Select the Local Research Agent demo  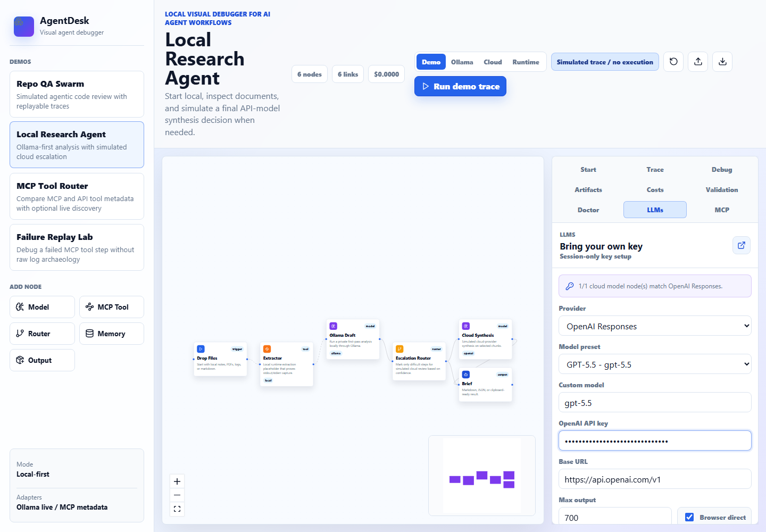77,145
